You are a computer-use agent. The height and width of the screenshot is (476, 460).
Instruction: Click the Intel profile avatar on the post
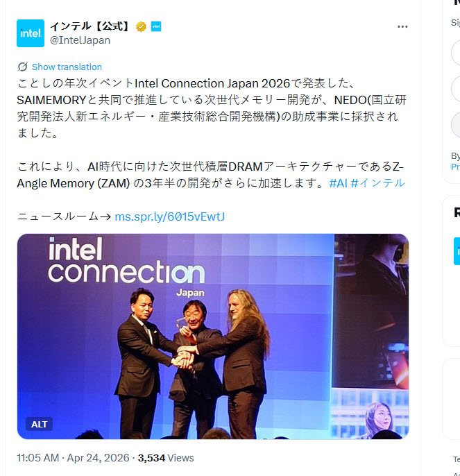click(31, 33)
